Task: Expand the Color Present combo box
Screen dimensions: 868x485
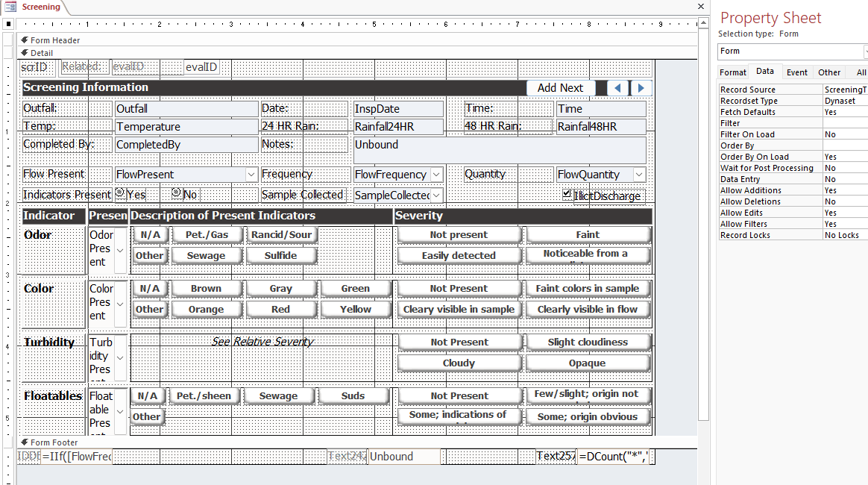Action: coord(120,304)
